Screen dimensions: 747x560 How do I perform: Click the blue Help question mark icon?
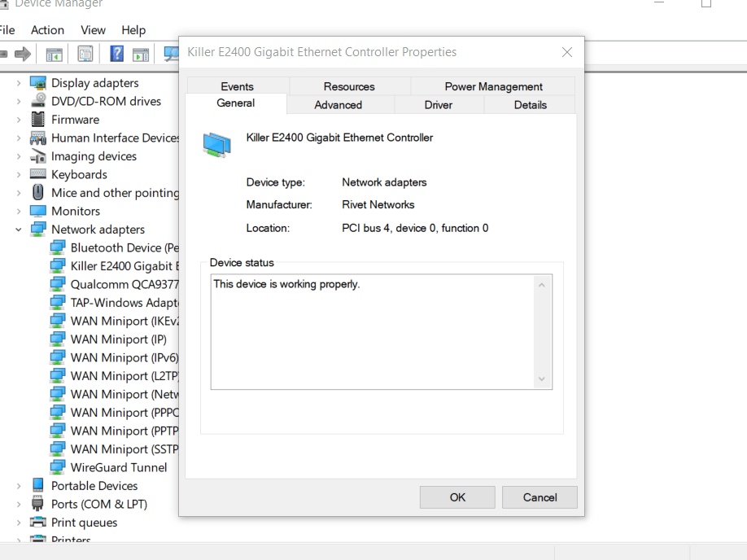116,54
